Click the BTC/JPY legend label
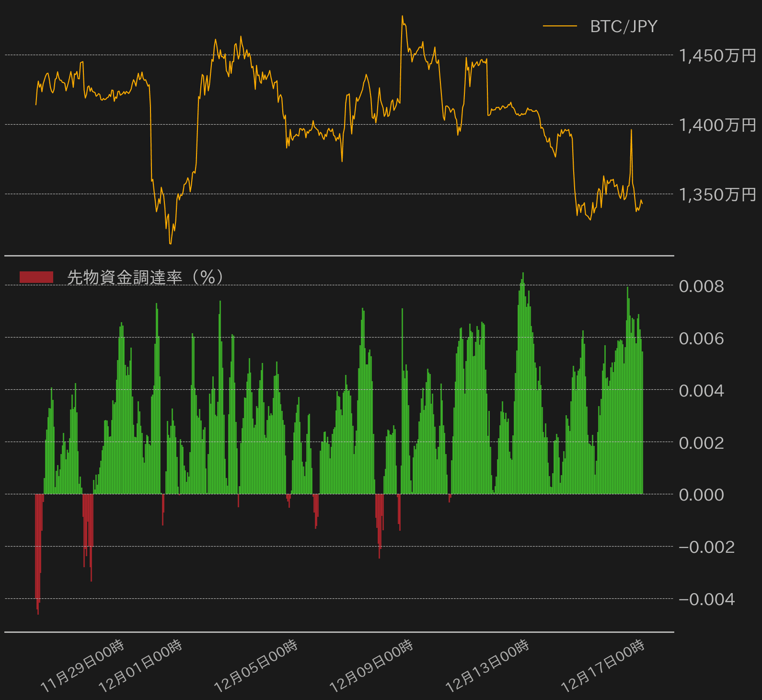Screen dimensions: 762x700 623,26
